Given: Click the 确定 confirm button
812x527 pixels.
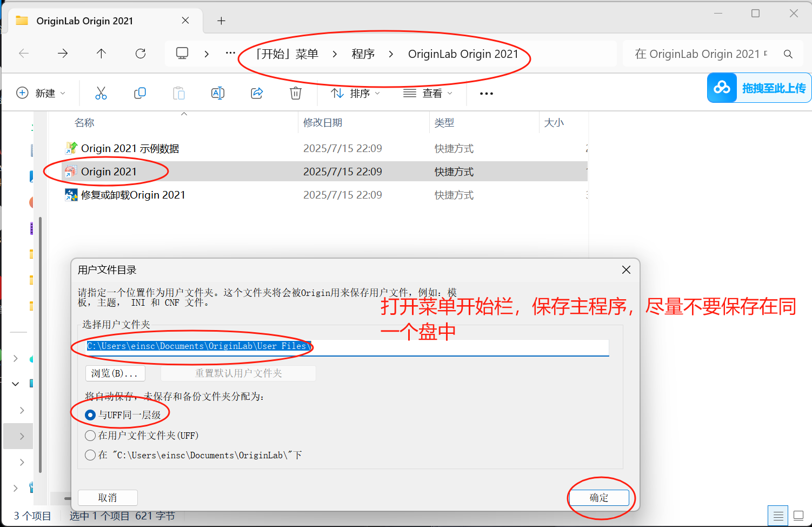Looking at the screenshot, I should tap(599, 497).
